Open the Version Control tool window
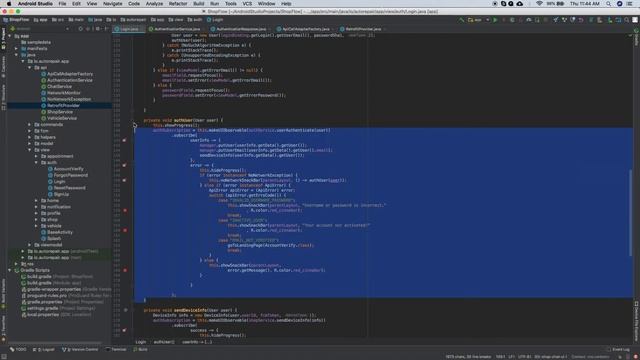 coord(80,349)
